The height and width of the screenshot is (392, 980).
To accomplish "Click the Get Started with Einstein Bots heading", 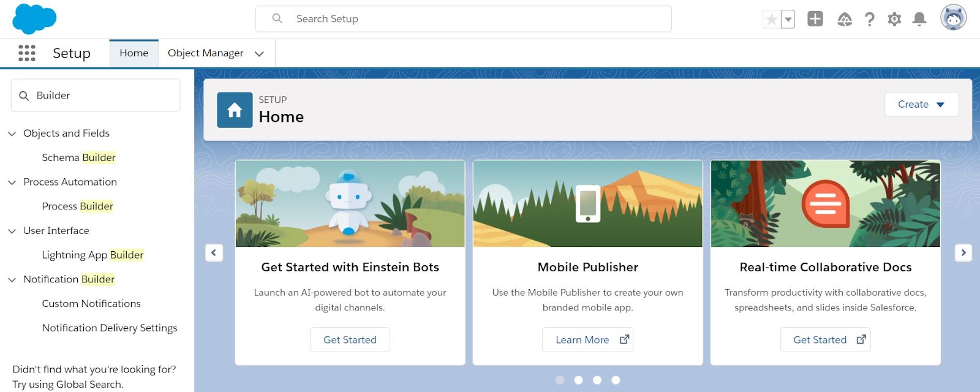I will coord(350,268).
